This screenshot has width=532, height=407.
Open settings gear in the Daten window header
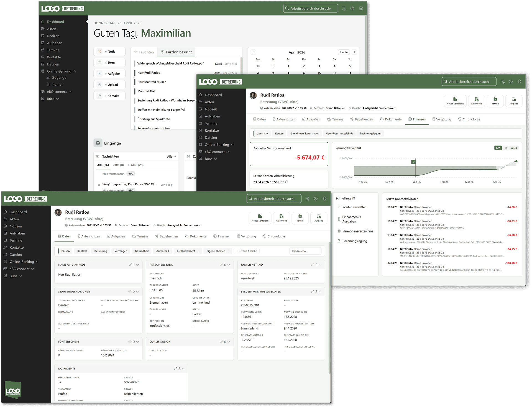324,199
